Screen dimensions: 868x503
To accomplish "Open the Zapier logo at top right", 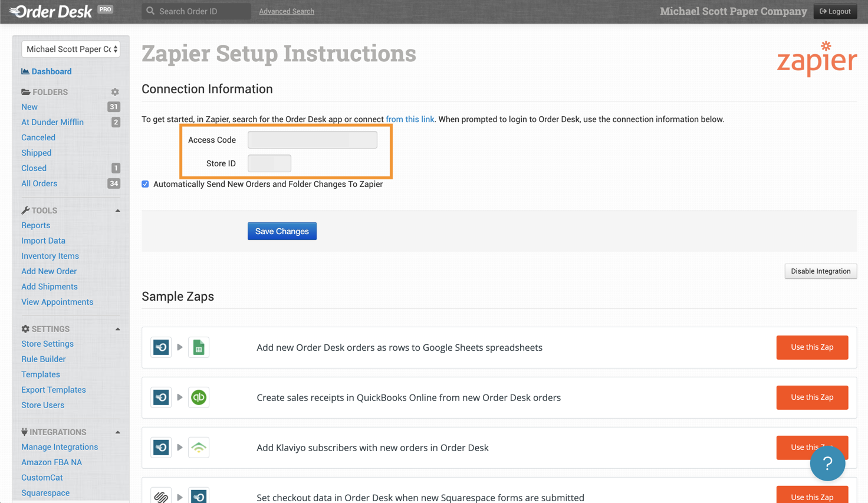I will coord(817,58).
